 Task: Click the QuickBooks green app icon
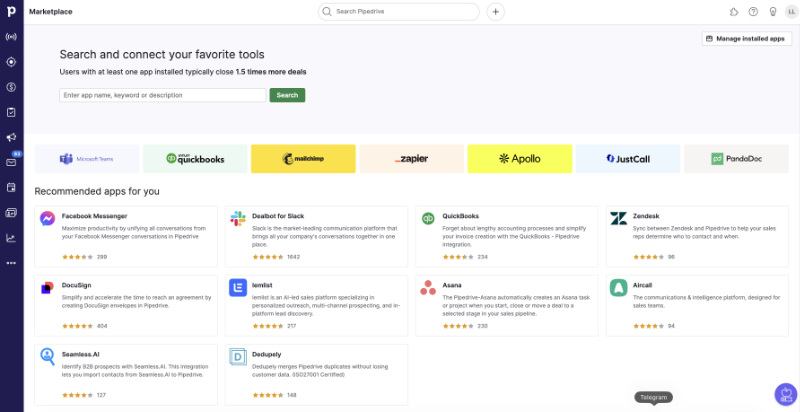pyautogui.click(x=428, y=219)
